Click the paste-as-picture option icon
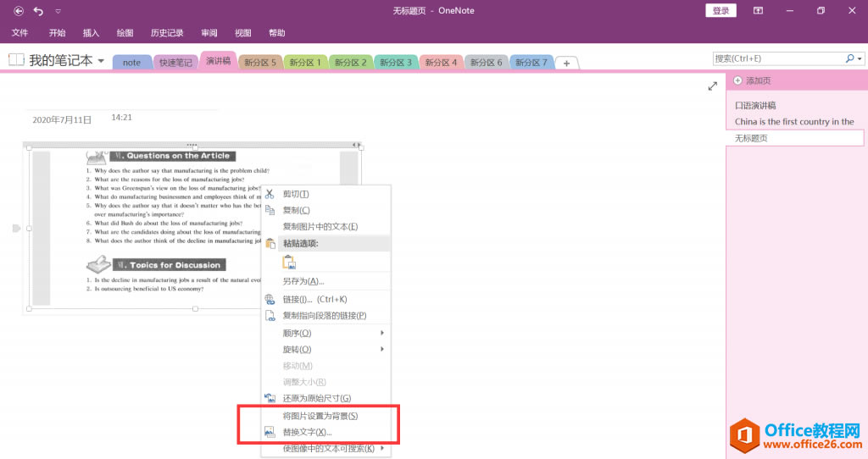Image resolution: width=868 pixels, height=459 pixels. tap(289, 263)
